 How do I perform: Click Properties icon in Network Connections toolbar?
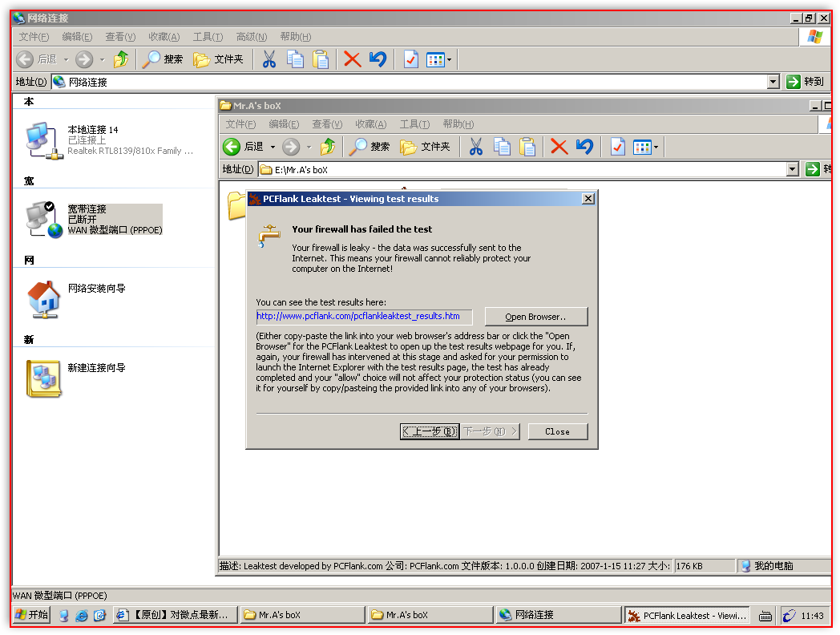[411, 59]
